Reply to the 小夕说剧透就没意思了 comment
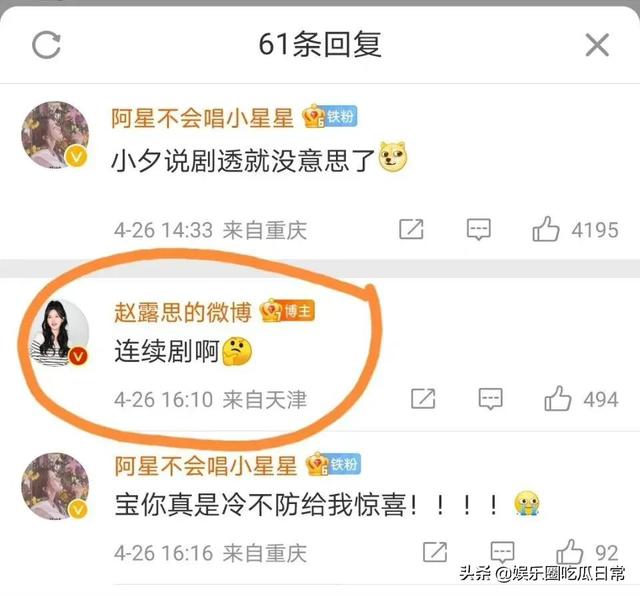This screenshot has width=640, height=596. coord(479,229)
